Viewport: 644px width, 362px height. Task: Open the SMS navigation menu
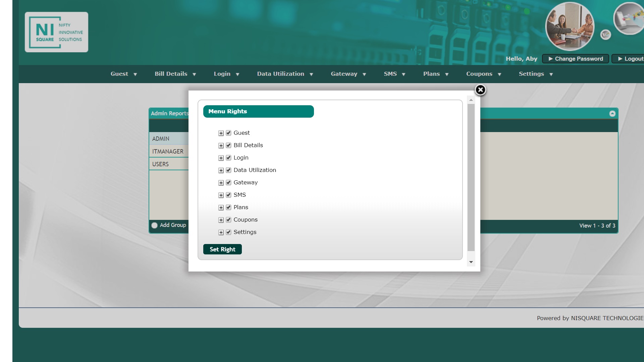394,74
